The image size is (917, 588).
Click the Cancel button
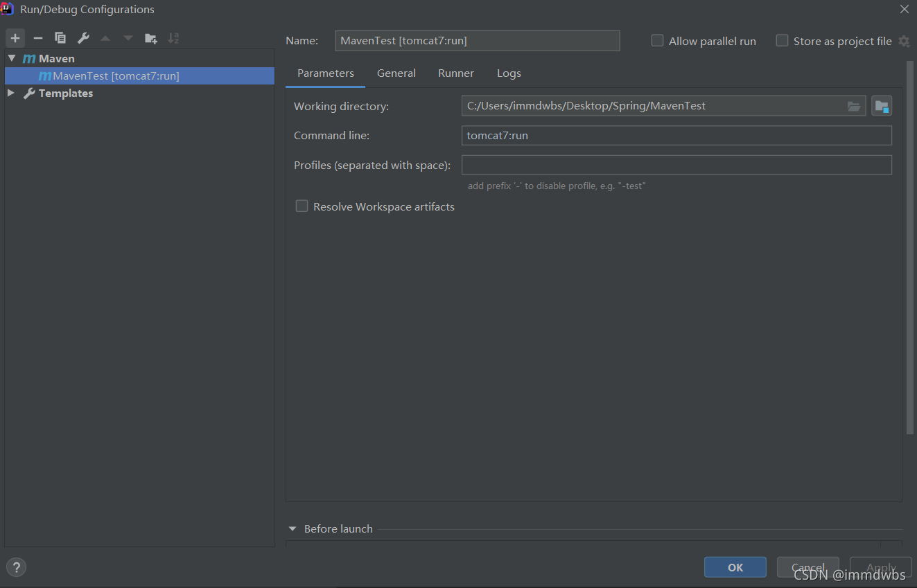[x=808, y=567]
